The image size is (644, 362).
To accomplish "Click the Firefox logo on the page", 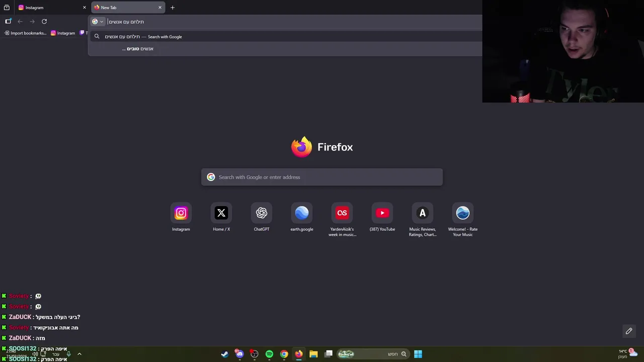I will pyautogui.click(x=301, y=147).
